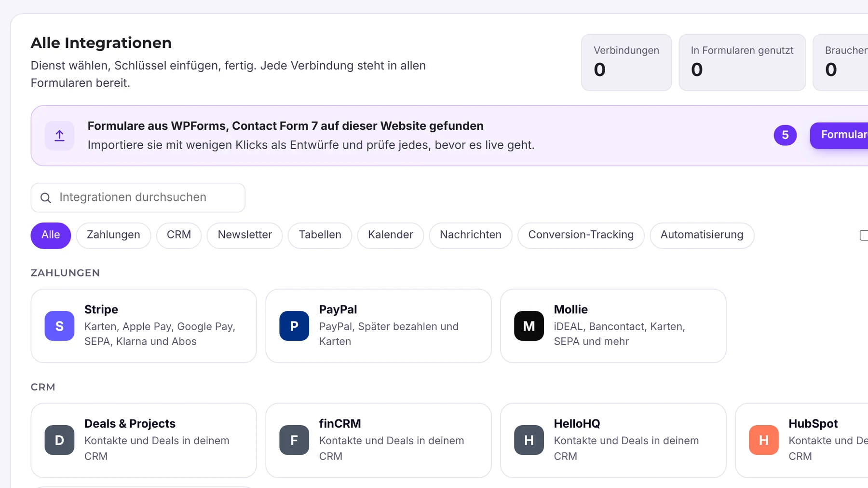
Task: Show Conversion-Tracking integrations
Action: tap(581, 236)
